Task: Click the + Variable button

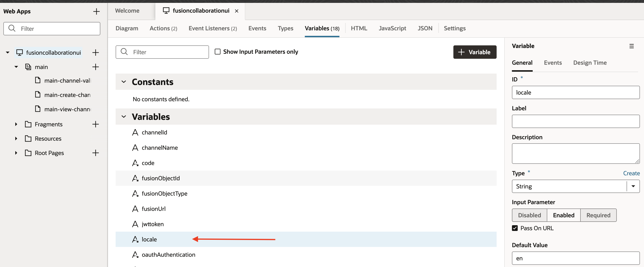Action: point(474,52)
